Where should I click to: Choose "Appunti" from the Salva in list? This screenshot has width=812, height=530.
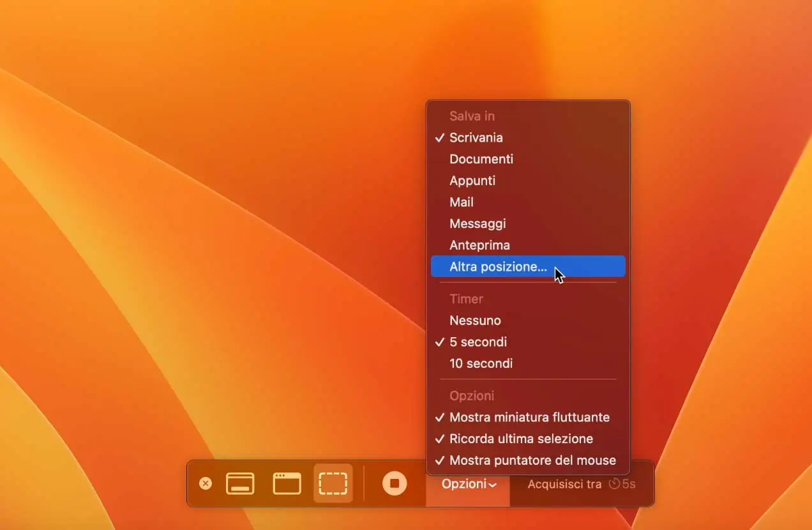pos(472,181)
